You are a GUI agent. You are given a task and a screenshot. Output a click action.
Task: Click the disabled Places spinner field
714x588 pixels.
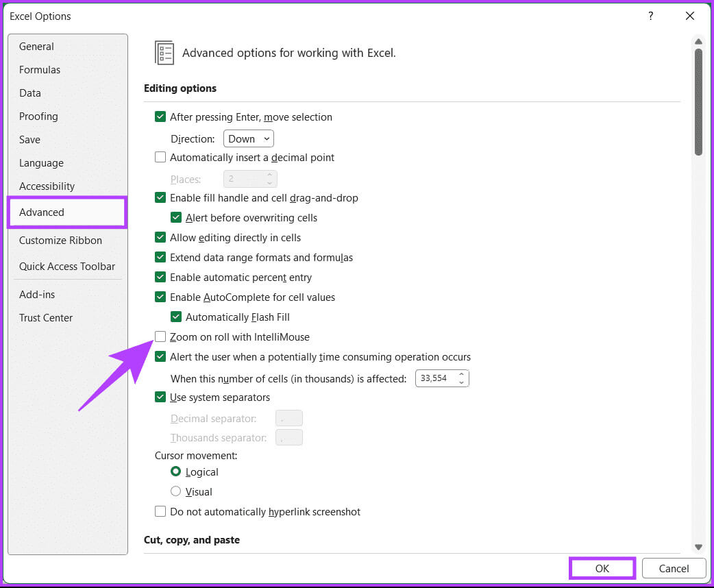click(x=250, y=179)
